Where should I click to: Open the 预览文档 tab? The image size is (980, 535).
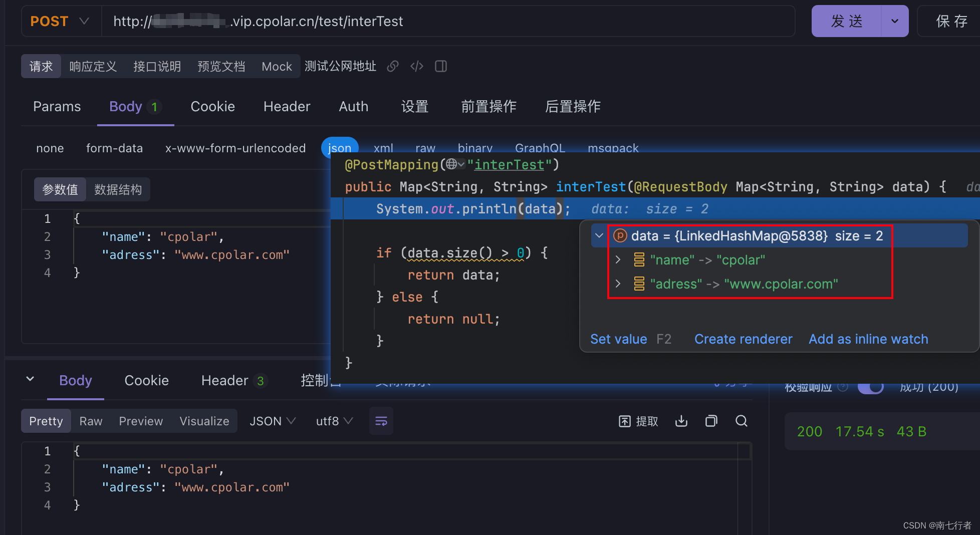click(x=221, y=66)
